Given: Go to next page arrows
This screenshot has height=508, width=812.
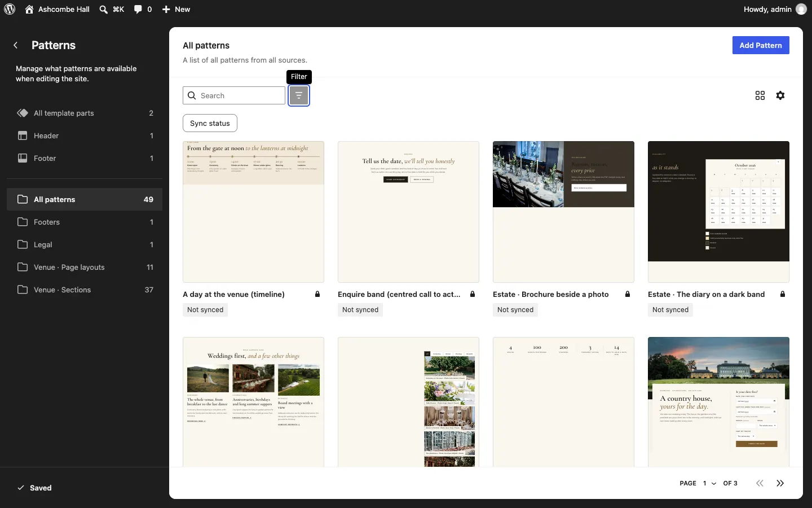Looking at the screenshot, I should click(x=780, y=483).
